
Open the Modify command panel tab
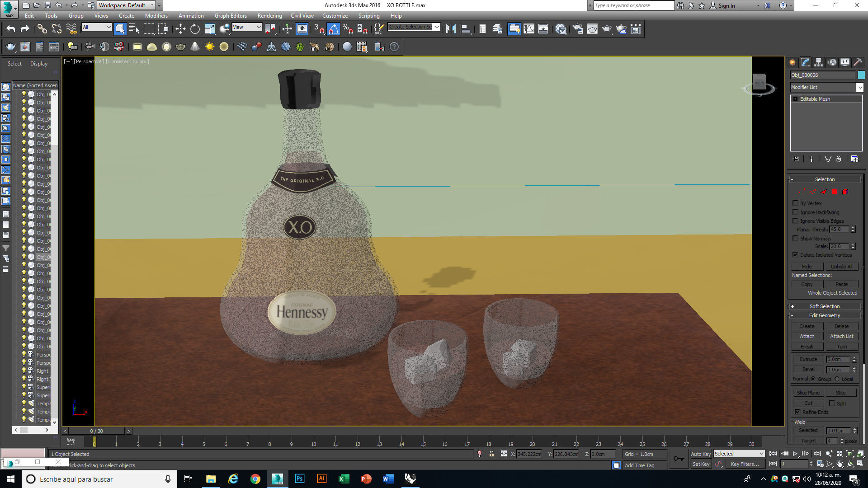(805, 62)
